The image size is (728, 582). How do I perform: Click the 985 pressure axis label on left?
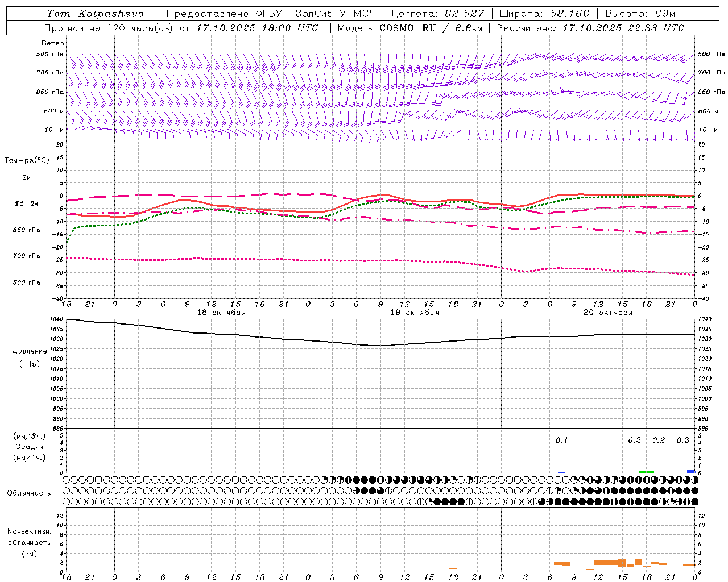pos(59,429)
